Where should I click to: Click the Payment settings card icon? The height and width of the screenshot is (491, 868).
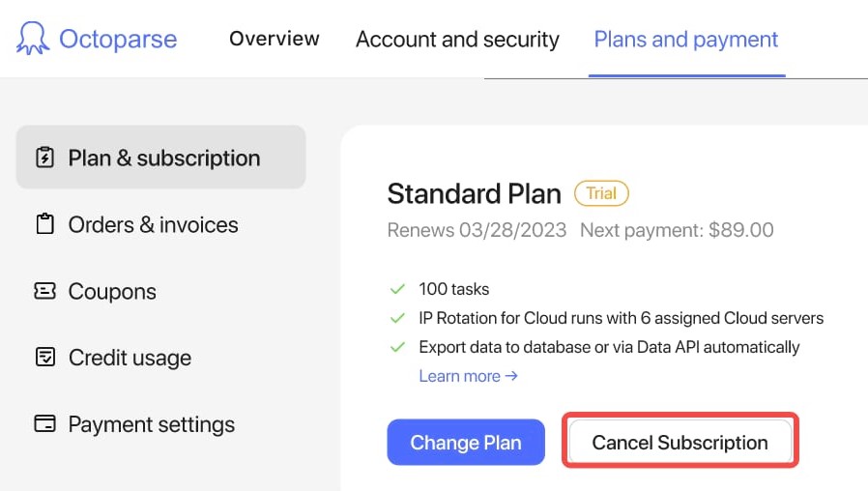point(44,424)
